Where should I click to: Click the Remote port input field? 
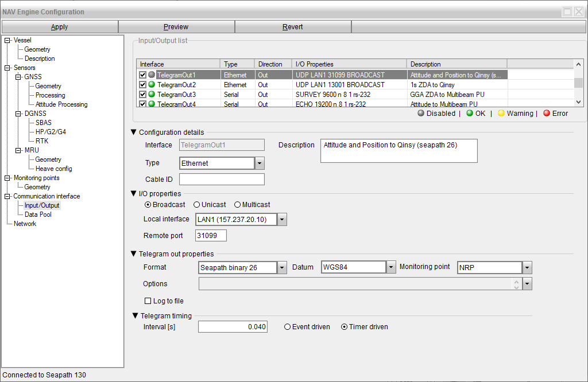click(x=211, y=236)
